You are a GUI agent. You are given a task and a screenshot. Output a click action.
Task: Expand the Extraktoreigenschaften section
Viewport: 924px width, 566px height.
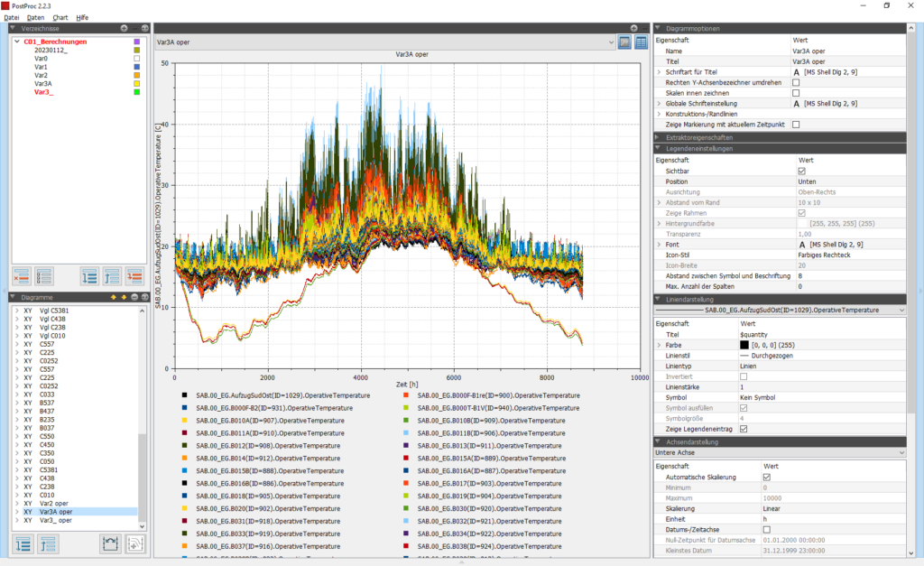coord(657,137)
